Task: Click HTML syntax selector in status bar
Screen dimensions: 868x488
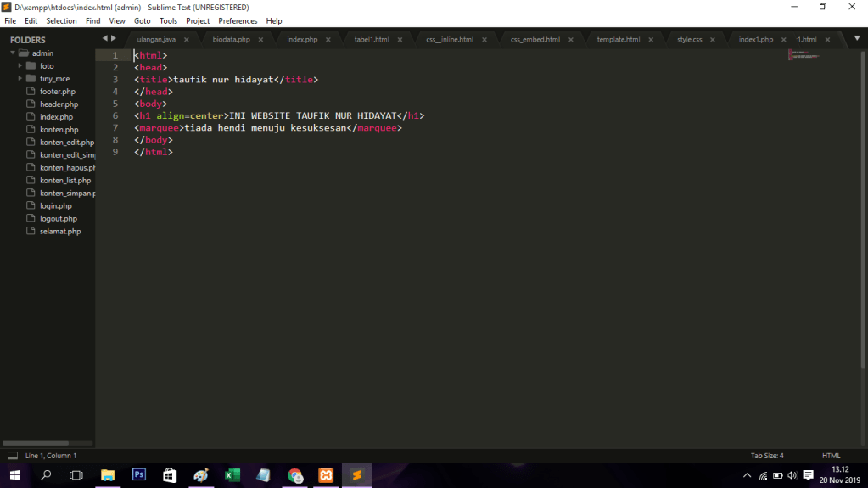Action: coord(831,456)
